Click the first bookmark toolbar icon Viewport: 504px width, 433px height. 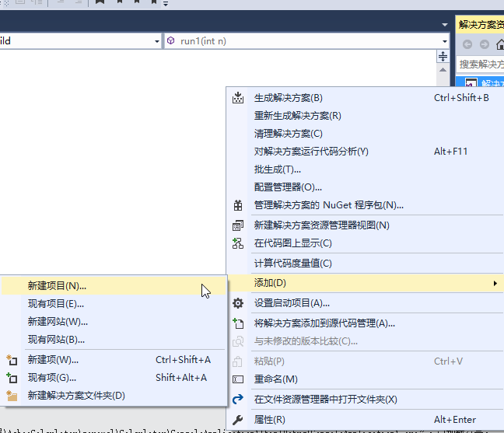tap(100, 2)
